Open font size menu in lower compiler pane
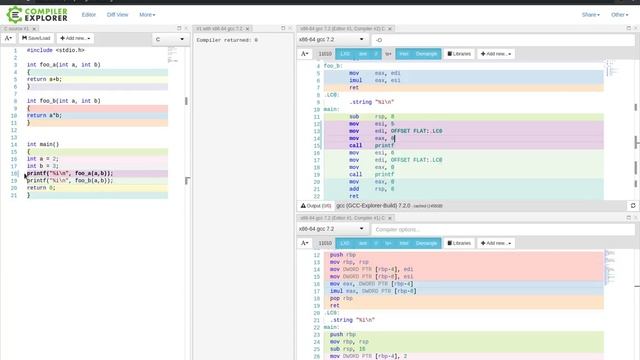 (305, 243)
